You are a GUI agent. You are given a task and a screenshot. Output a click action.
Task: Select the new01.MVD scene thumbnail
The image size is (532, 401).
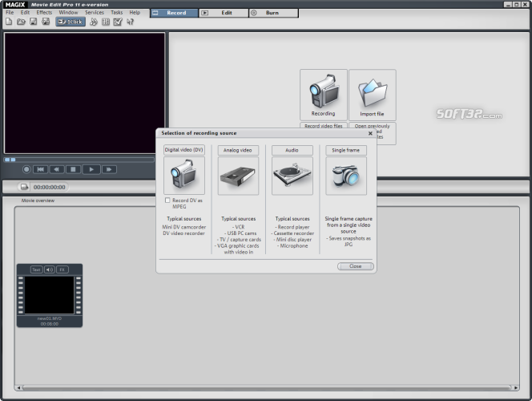(50, 295)
